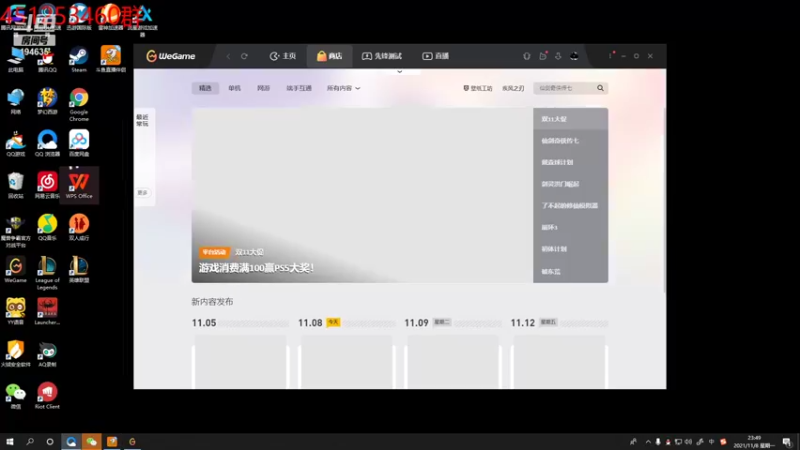Open the 火绒安全软件 desktop shortcut

16,354
